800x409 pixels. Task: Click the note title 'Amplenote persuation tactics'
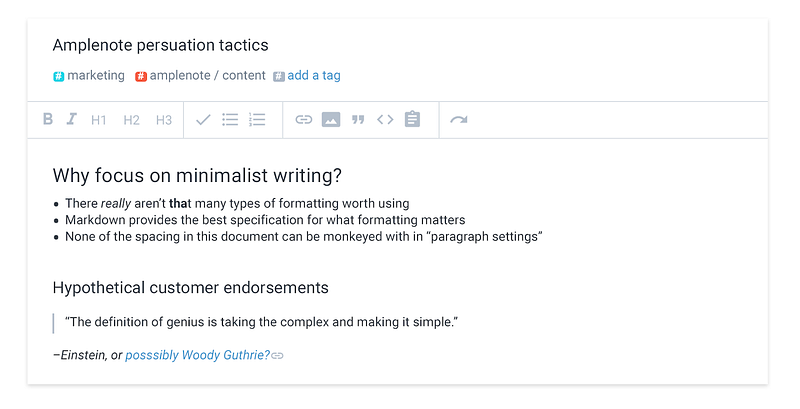coord(160,45)
